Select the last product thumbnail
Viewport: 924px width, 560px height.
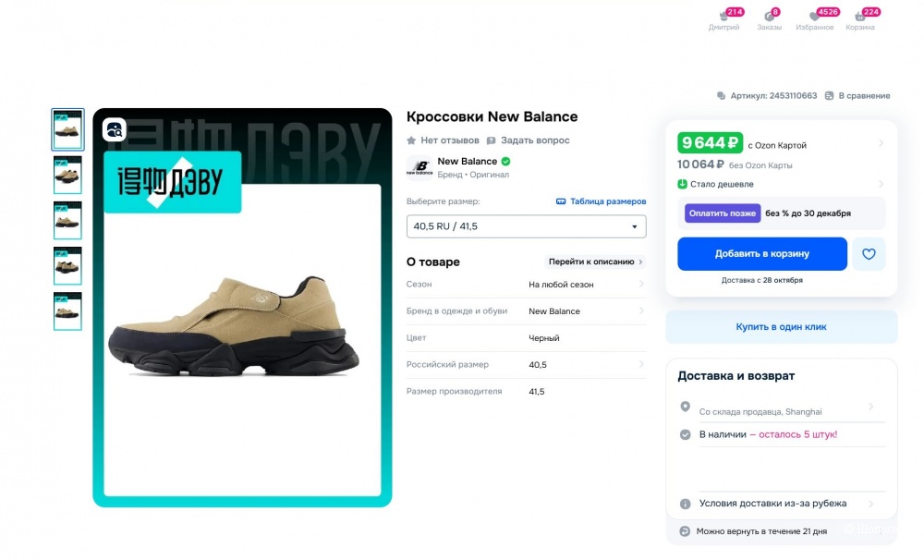[x=67, y=311]
